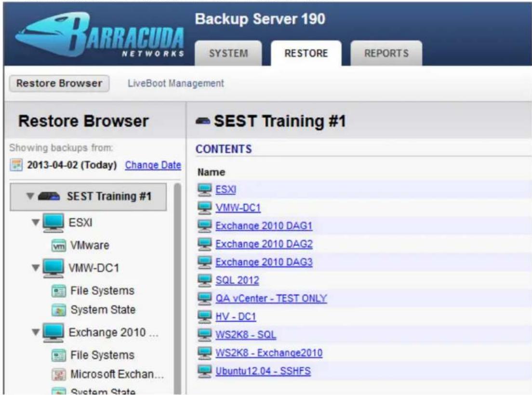Collapse the ESXI tree node
This screenshot has height=395, width=532.
[36, 223]
